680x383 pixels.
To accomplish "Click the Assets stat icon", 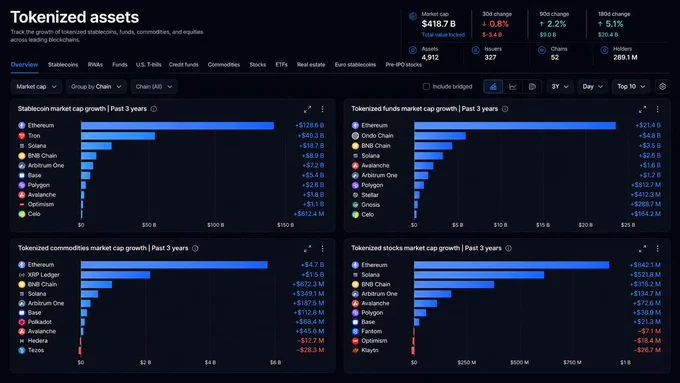I will (413, 50).
